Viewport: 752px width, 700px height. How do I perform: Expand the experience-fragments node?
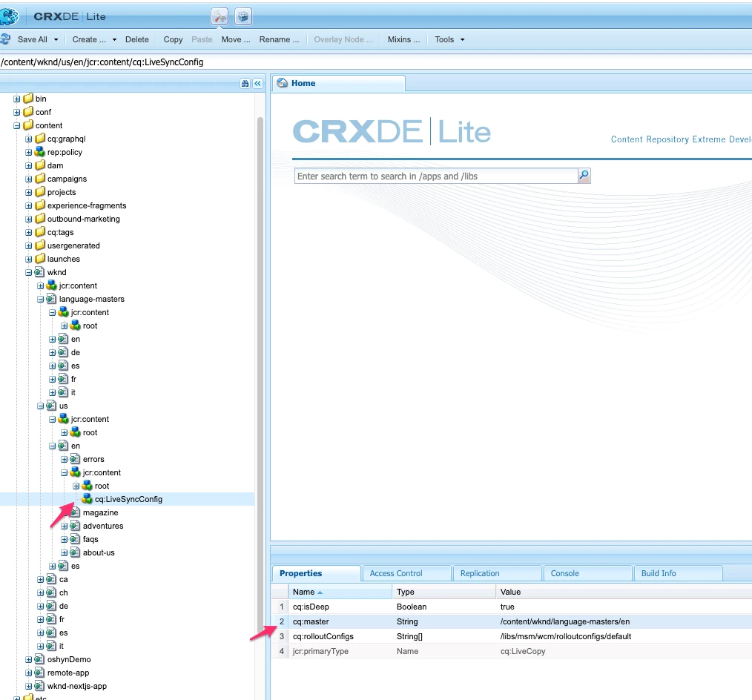click(29, 205)
